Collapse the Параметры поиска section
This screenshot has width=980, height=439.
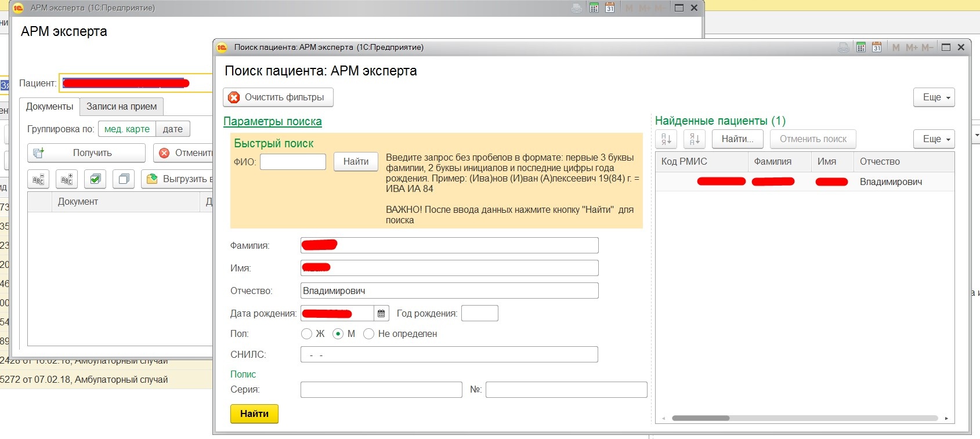point(272,121)
